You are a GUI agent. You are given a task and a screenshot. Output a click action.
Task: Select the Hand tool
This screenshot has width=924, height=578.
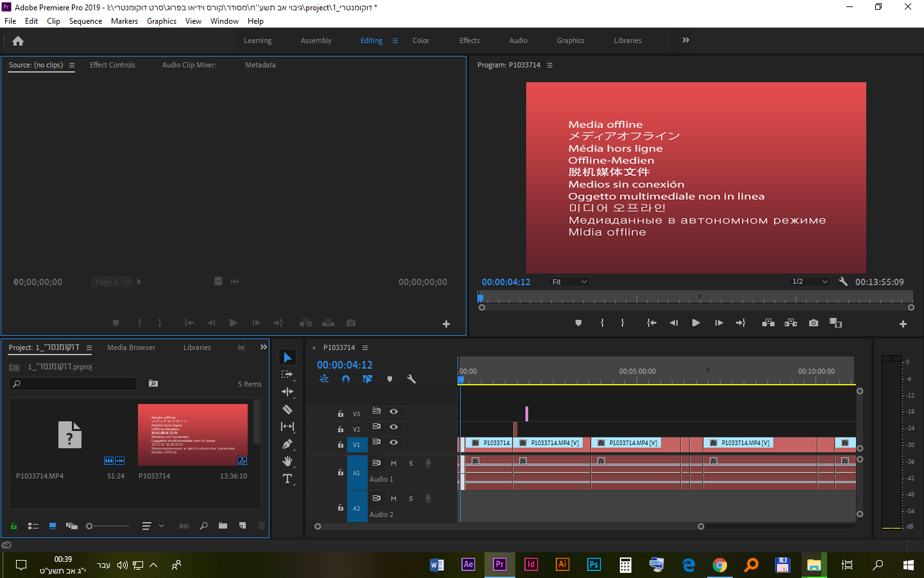click(287, 461)
